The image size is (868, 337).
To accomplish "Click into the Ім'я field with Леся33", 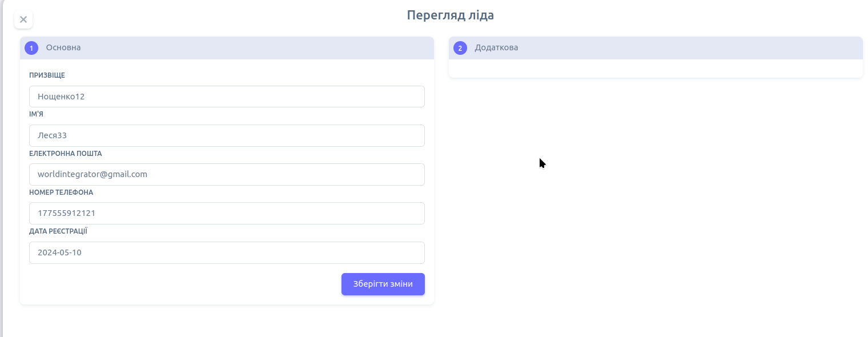I will 227,135.
